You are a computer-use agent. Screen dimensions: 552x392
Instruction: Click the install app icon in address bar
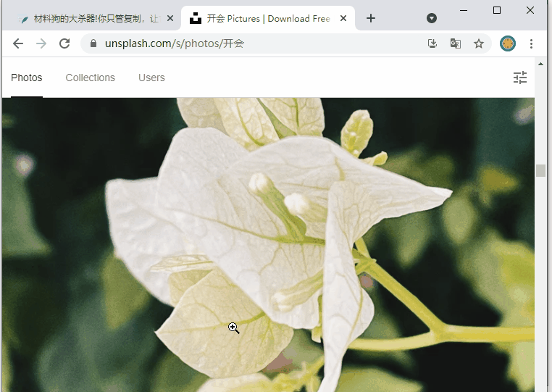(x=432, y=43)
